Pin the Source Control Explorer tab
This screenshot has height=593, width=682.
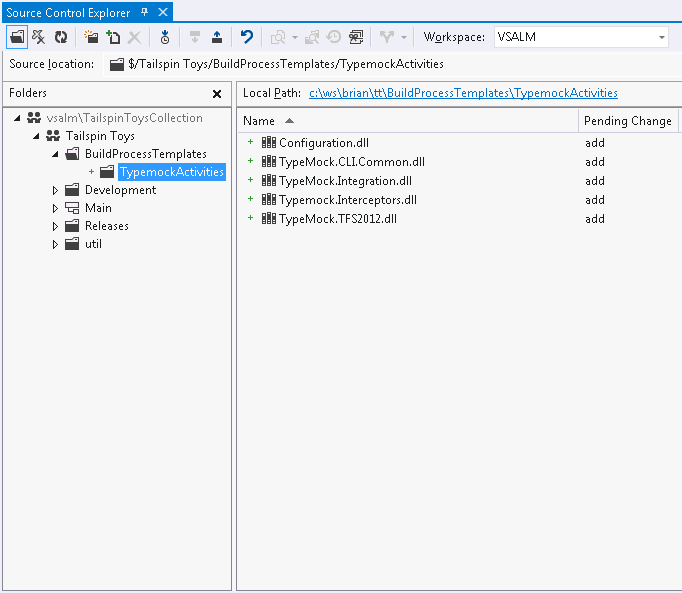point(144,12)
